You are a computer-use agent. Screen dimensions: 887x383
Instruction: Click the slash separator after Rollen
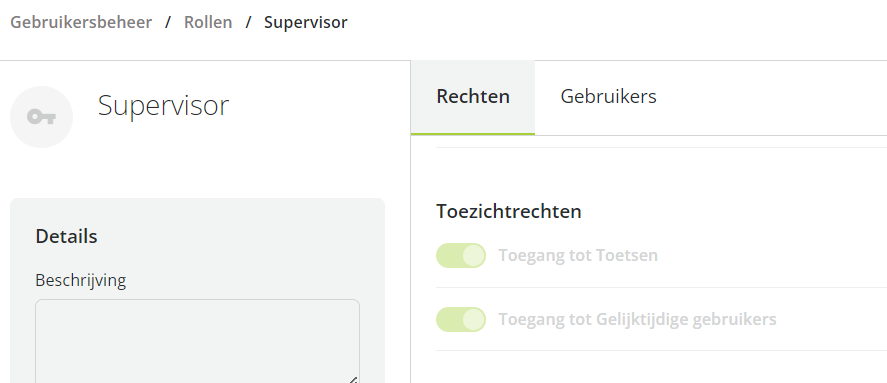(x=248, y=23)
